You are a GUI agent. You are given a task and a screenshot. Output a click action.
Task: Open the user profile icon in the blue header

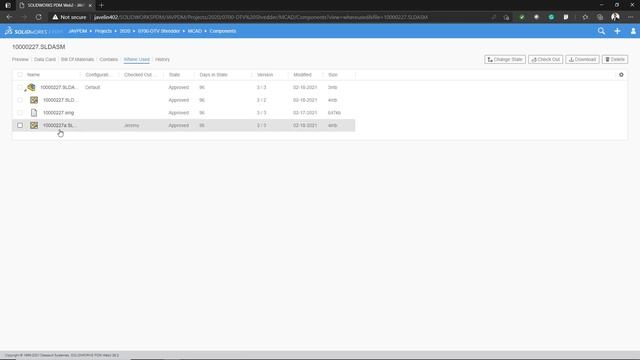click(x=633, y=31)
